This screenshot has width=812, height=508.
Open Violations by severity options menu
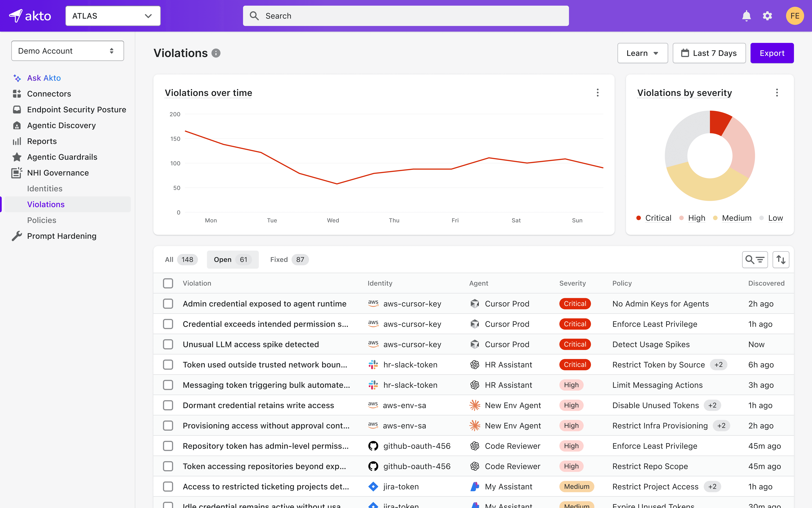(777, 93)
